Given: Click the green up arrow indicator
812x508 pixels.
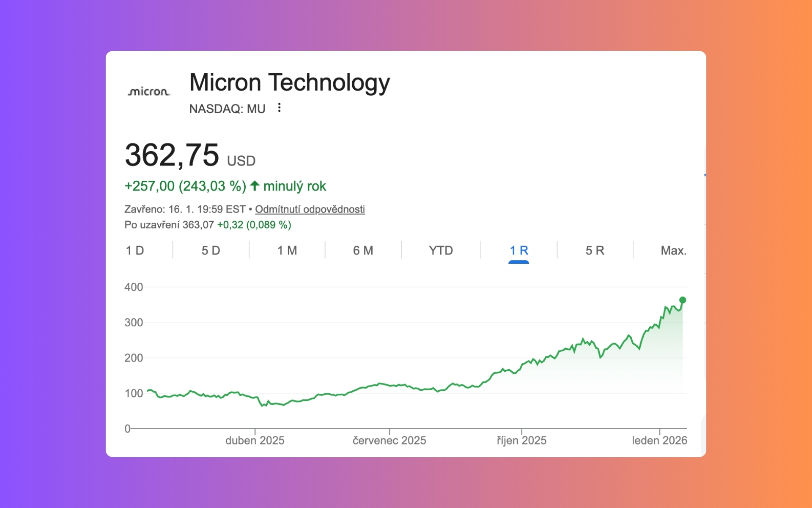Looking at the screenshot, I should [x=255, y=186].
